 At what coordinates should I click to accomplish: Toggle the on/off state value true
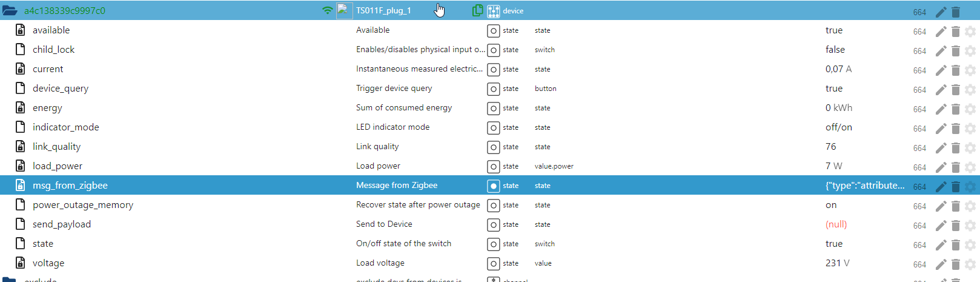point(833,244)
